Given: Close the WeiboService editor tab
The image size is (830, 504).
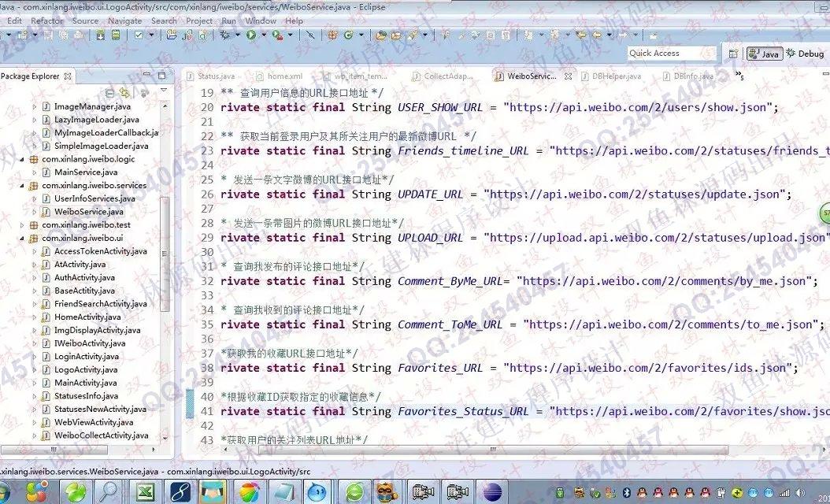Looking at the screenshot, I should (568, 76).
